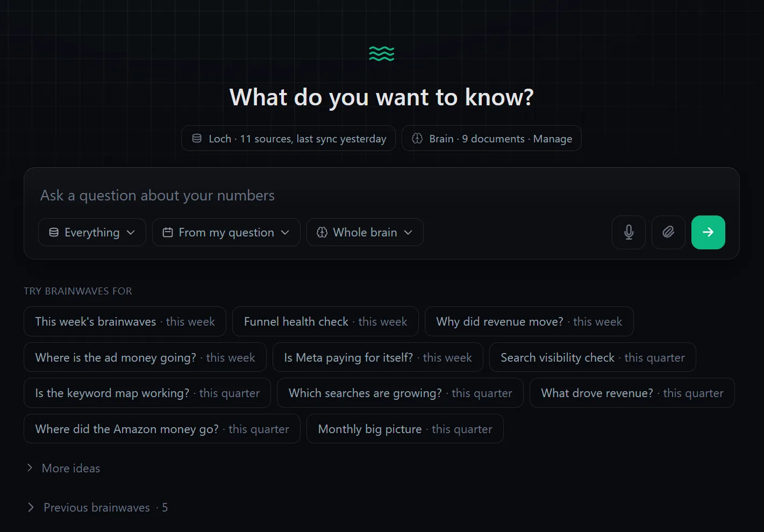The image size is (764, 532).
Task: Choose Is Meta paying for itself?
Action: [x=378, y=357]
